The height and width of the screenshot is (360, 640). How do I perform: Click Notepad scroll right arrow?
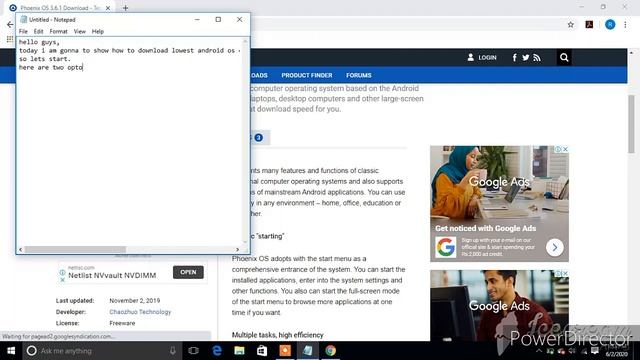[x=238, y=249]
